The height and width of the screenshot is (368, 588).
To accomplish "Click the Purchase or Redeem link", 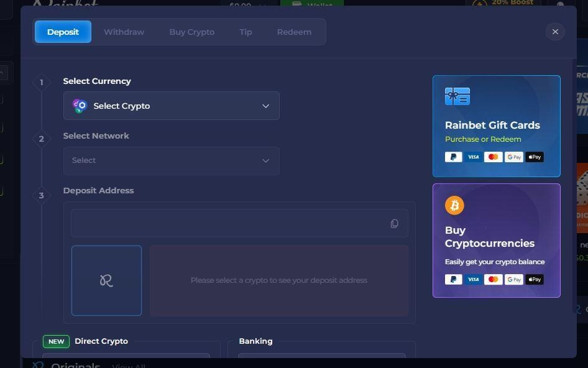I will click(483, 139).
